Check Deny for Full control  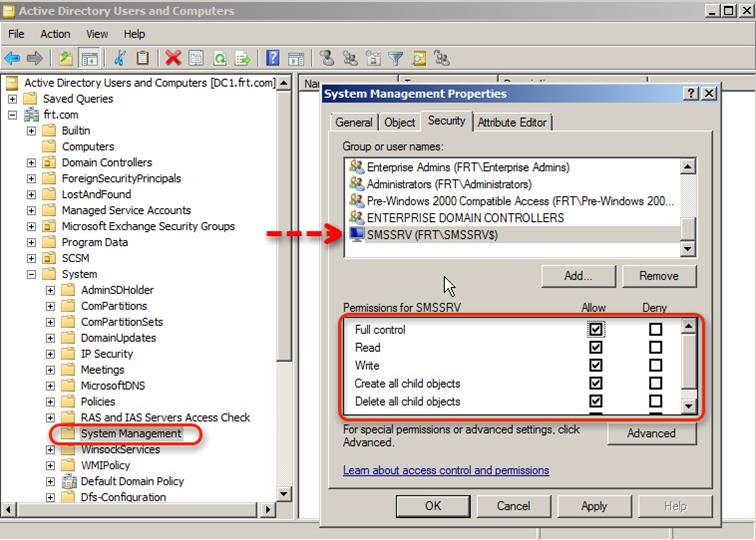click(655, 329)
